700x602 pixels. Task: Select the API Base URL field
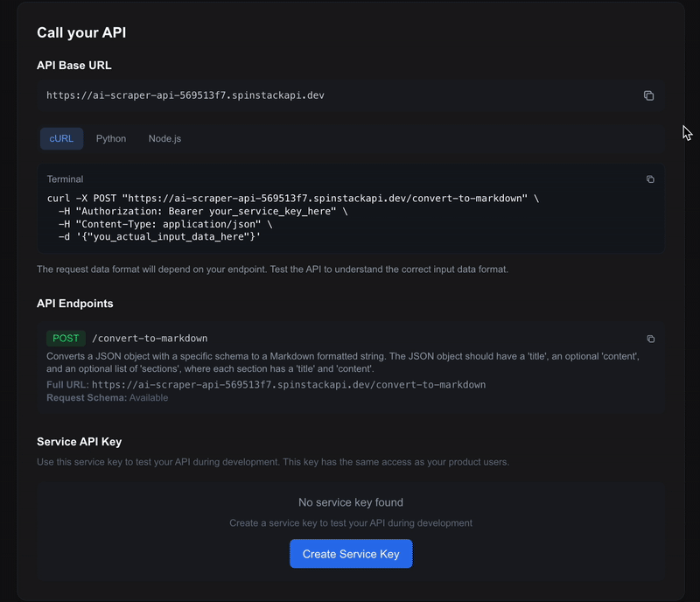tap(350, 95)
